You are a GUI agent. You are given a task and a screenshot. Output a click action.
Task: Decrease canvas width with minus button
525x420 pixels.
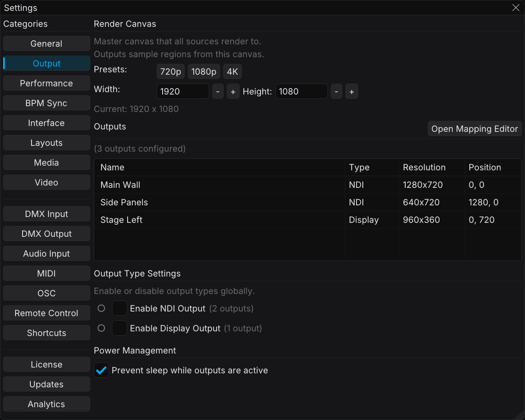[218, 91]
